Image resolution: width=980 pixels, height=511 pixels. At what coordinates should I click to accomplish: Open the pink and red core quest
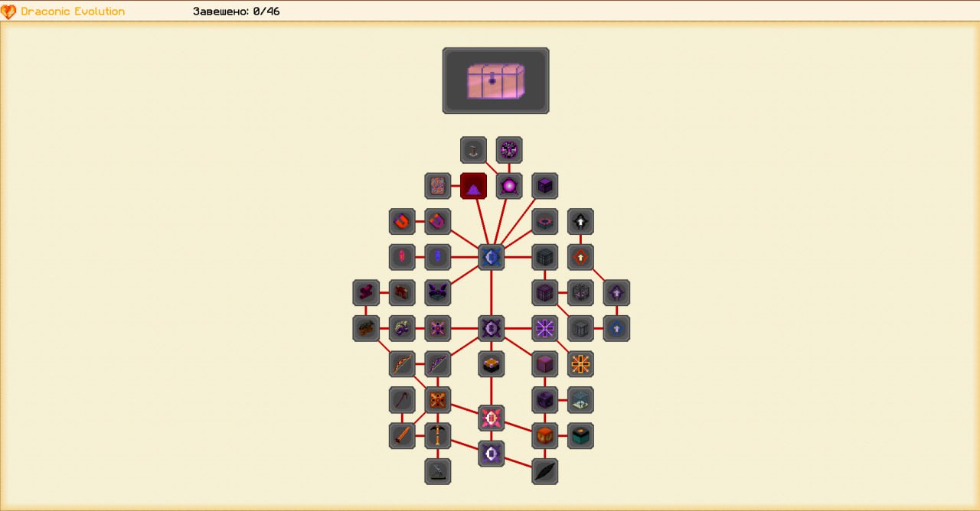491,418
